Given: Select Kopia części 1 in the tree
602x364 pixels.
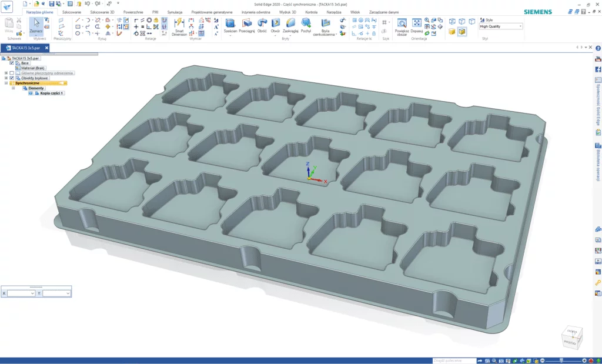Looking at the screenshot, I should pos(51,93).
